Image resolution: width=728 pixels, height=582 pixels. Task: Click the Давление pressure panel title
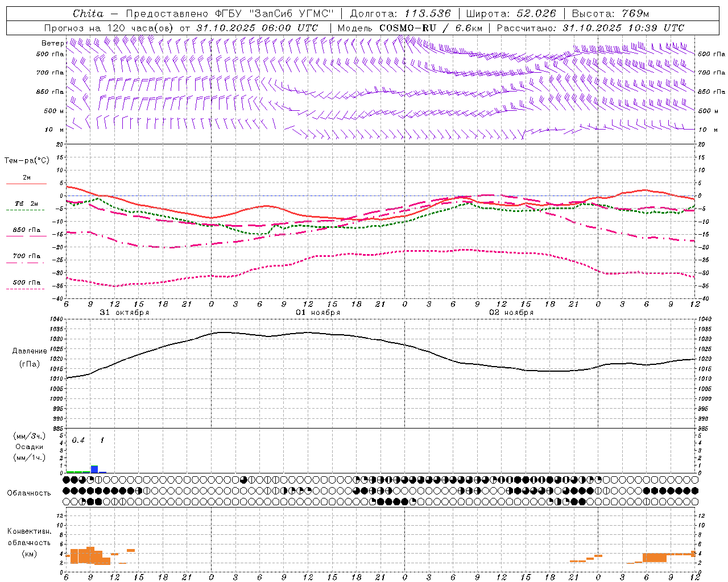[x=30, y=351]
